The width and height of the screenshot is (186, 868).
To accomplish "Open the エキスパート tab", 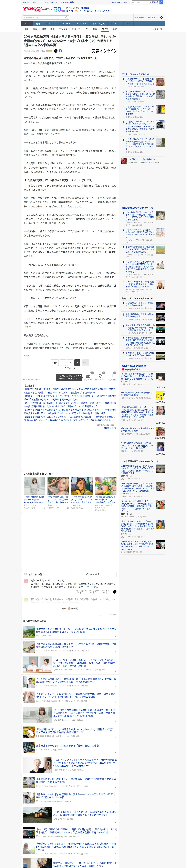I will (64, 24).
